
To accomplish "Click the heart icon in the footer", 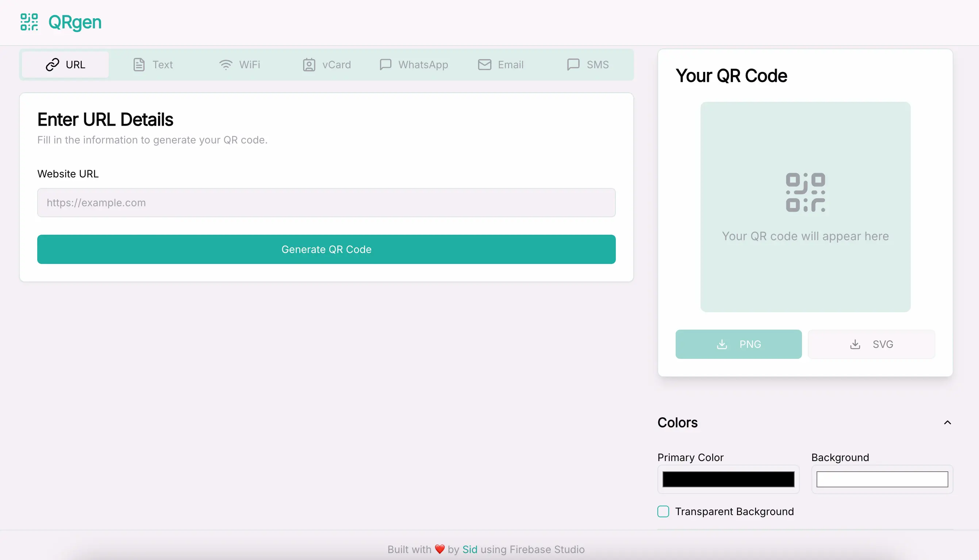I will pyautogui.click(x=439, y=549).
